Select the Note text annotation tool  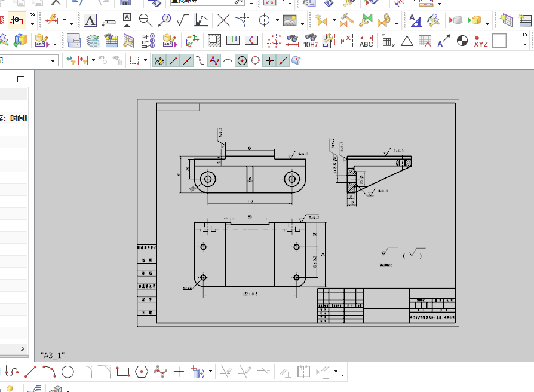click(x=90, y=21)
